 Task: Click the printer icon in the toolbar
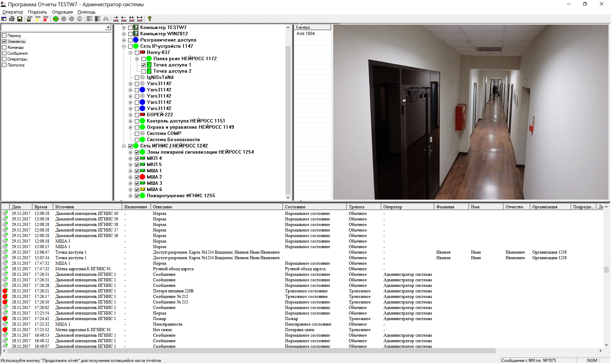click(x=12, y=19)
